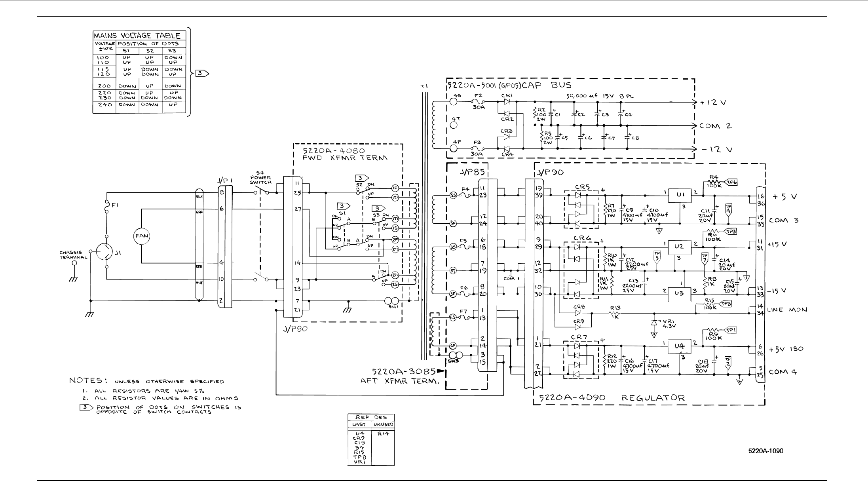Click the LINE MON output label
The height and width of the screenshot is (481, 868).
click(787, 310)
